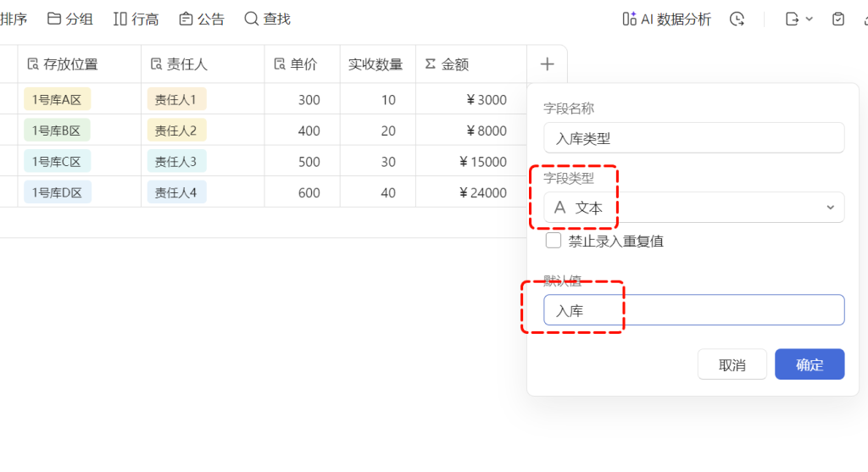Select the 单价 column header
This screenshot has width=868, height=472.
[303, 64]
